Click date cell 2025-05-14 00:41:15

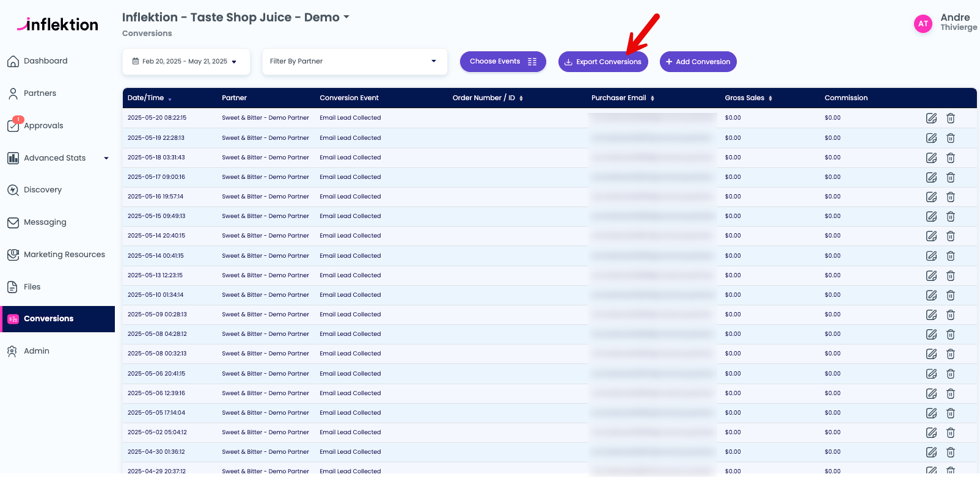(155, 256)
